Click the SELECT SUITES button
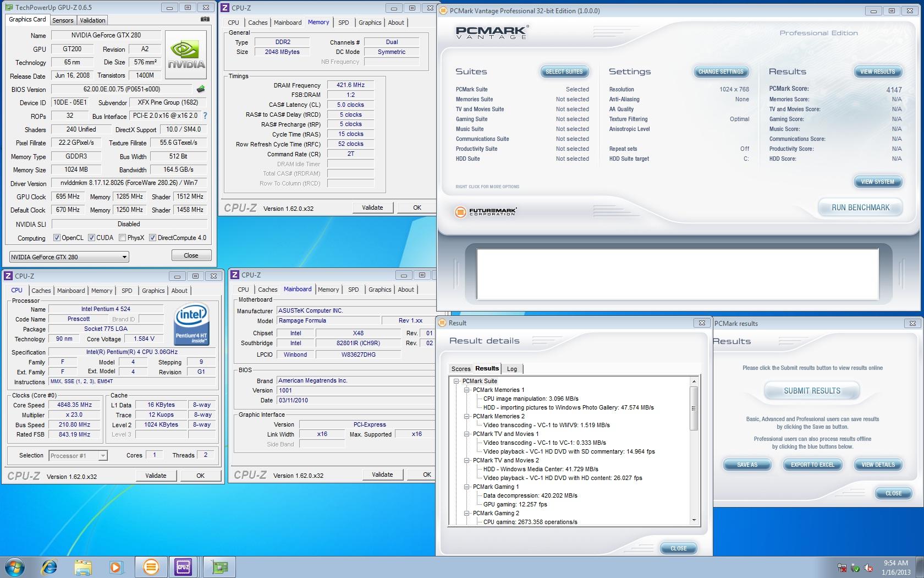The image size is (924, 578). point(564,72)
